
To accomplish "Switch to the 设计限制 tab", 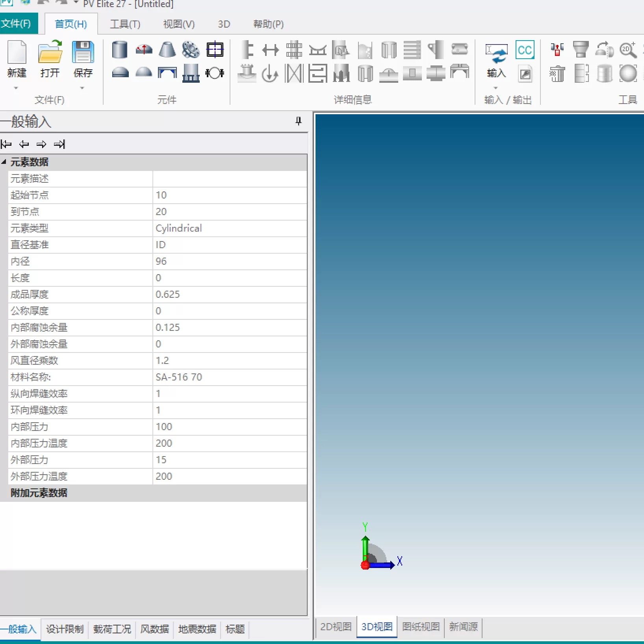I will coord(65,629).
